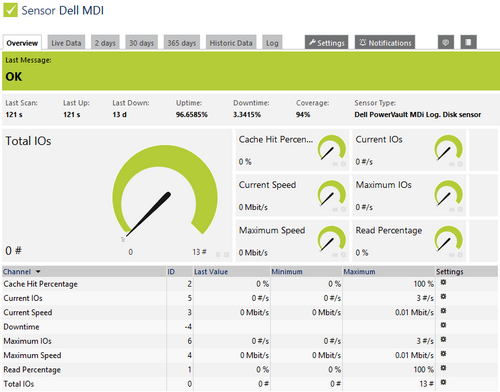The width and height of the screenshot is (500, 392).
Task: Click the 13 # maximum in Total IOs row
Action: pos(426,384)
